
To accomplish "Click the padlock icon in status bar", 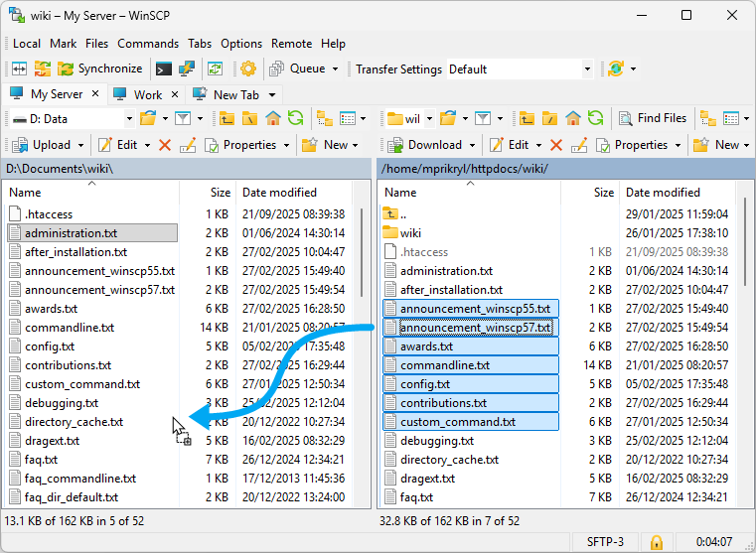I will tap(656, 542).
